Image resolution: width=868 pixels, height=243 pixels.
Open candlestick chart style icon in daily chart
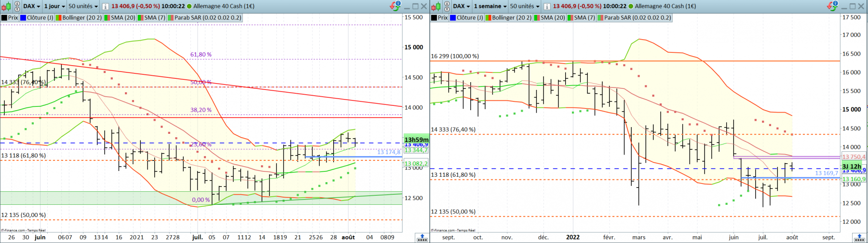6,6
